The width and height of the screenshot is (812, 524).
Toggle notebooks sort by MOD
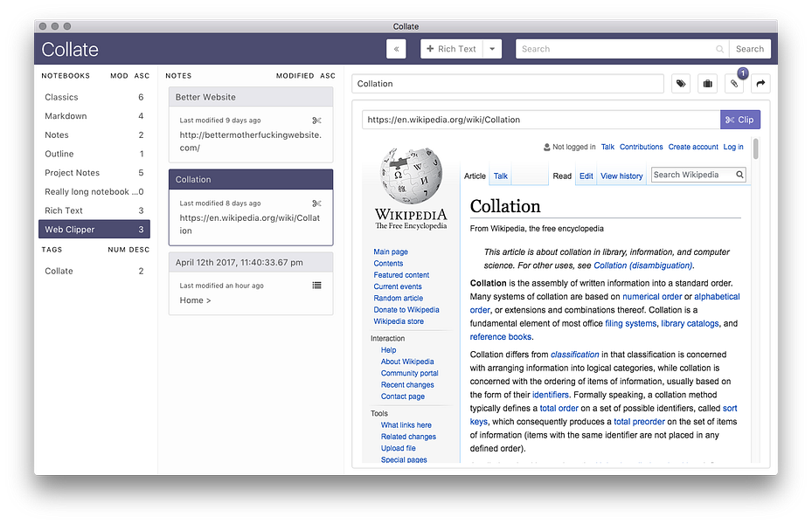pos(119,75)
